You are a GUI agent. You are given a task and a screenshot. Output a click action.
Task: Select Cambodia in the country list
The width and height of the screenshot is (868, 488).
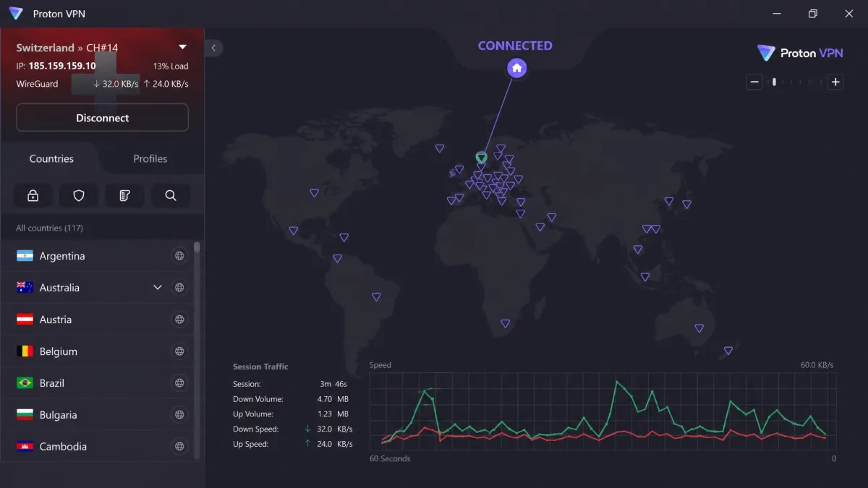[98, 446]
